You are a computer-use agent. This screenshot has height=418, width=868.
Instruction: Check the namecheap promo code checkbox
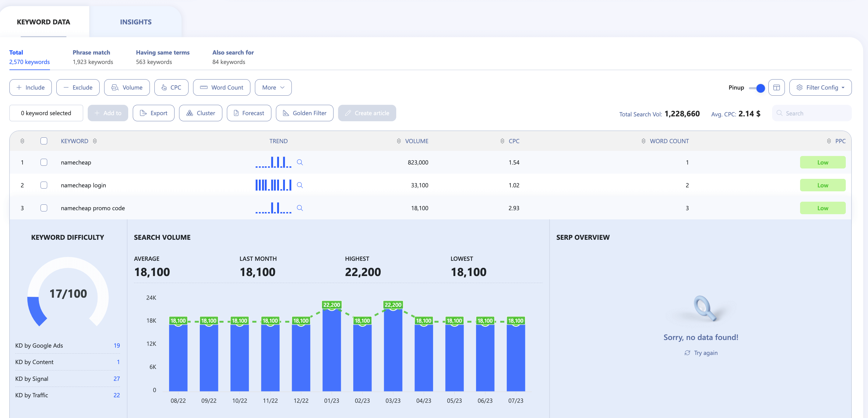(x=44, y=208)
